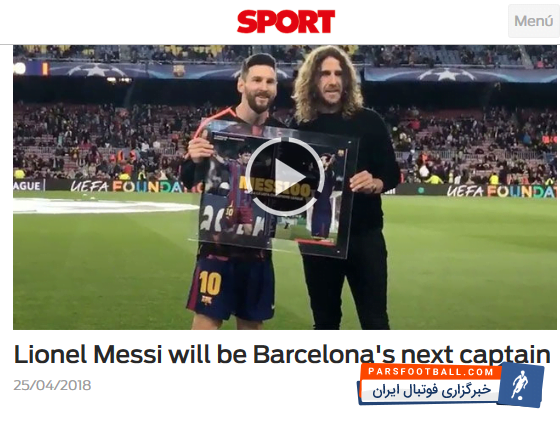Click the white centre circle on pitch
The width and height of the screenshot is (560, 424).
pos(104,206)
